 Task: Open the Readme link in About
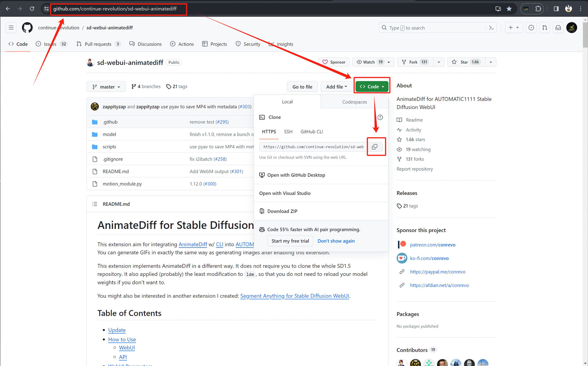414,120
